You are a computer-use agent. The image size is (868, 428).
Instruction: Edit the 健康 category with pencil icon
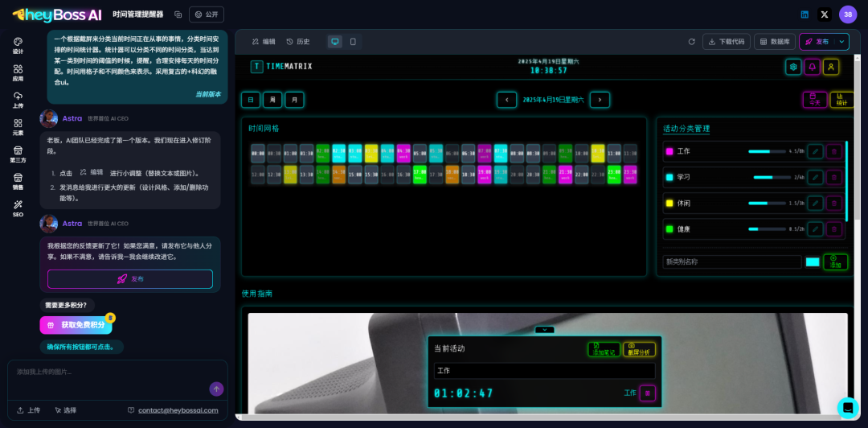(815, 229)
